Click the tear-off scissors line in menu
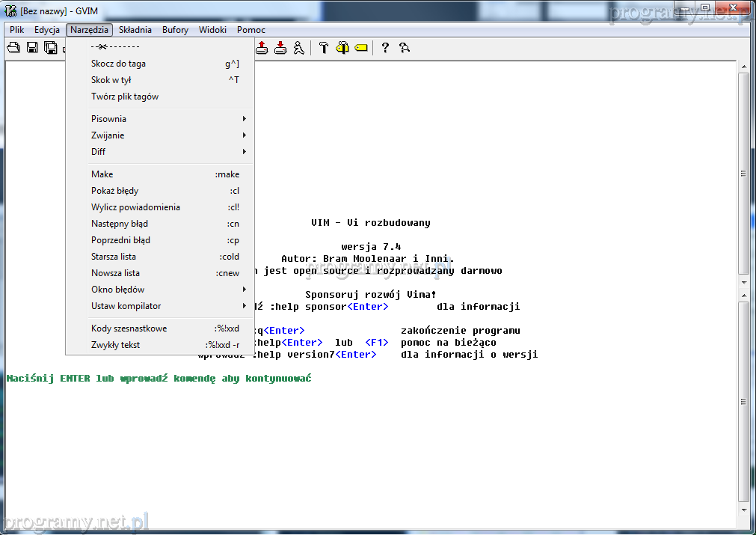 [115, 47]
